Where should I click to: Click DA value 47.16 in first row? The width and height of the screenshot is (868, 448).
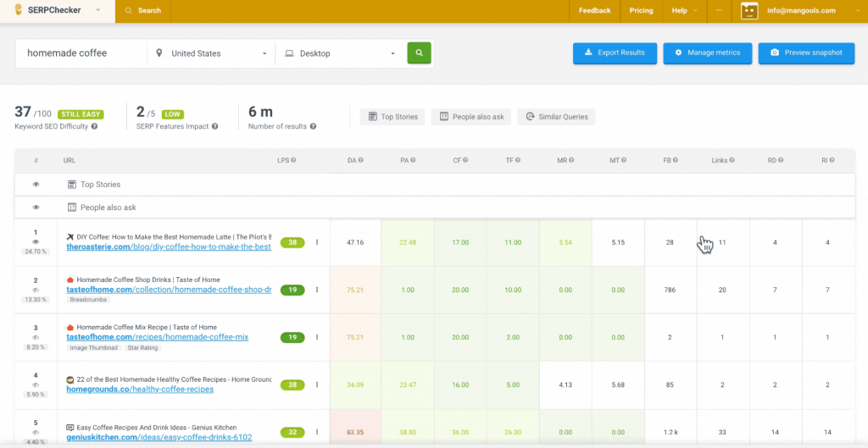click(x=355, y=242)
